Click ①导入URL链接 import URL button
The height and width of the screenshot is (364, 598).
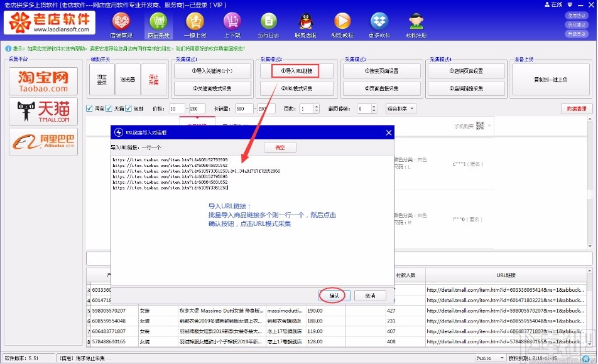point(296,71)
